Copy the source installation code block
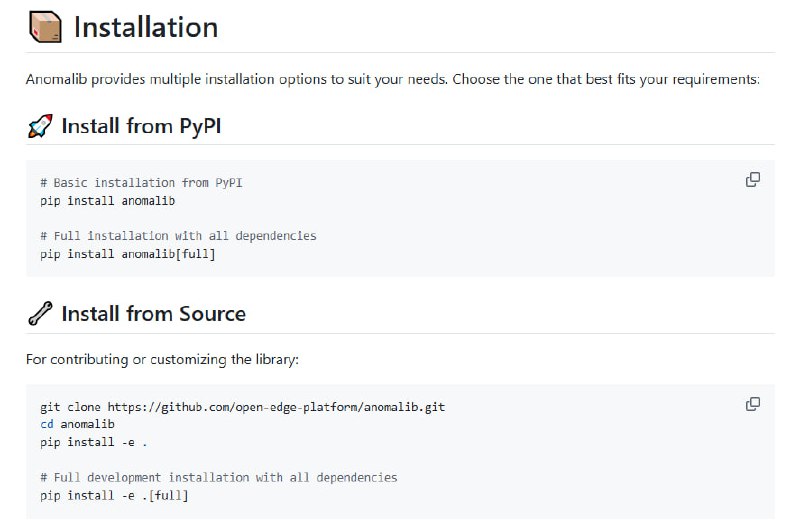 (753, 404)
